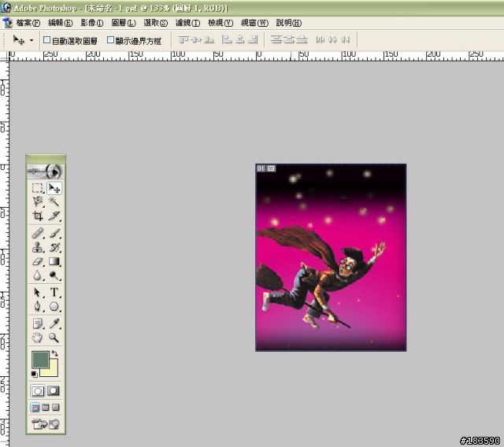Image resolution: width=504 pixels, height=447 pixels.
Task: Click the Photoshop document icon beside 檔案
Action: coord(7,23)
